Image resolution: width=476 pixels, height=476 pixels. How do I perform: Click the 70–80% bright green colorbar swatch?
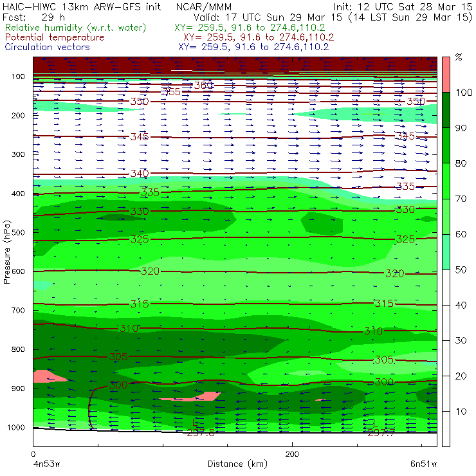click(x=446, y=181)
